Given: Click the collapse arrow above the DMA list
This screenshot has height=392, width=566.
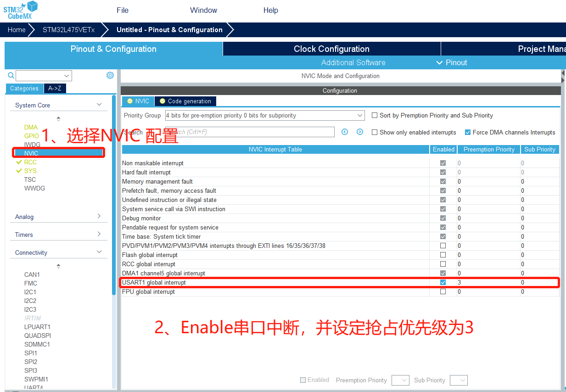Looking at the screenshot, I should 58,119.
